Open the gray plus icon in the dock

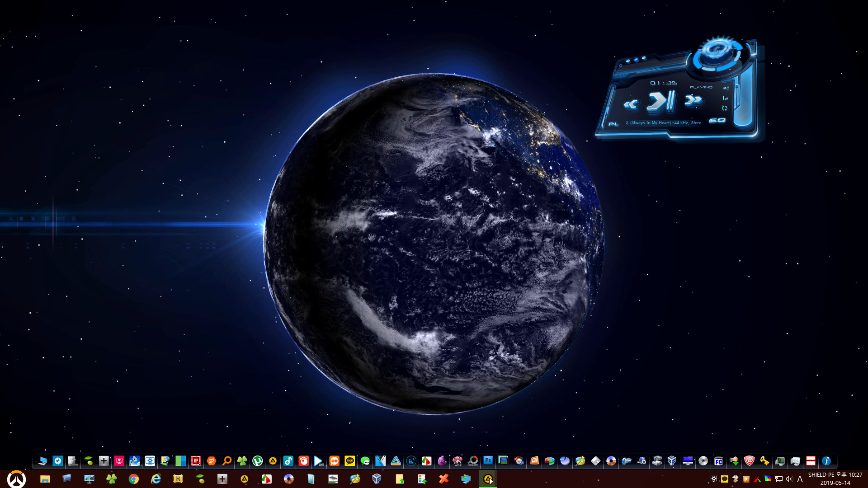(x=104, y=461)
